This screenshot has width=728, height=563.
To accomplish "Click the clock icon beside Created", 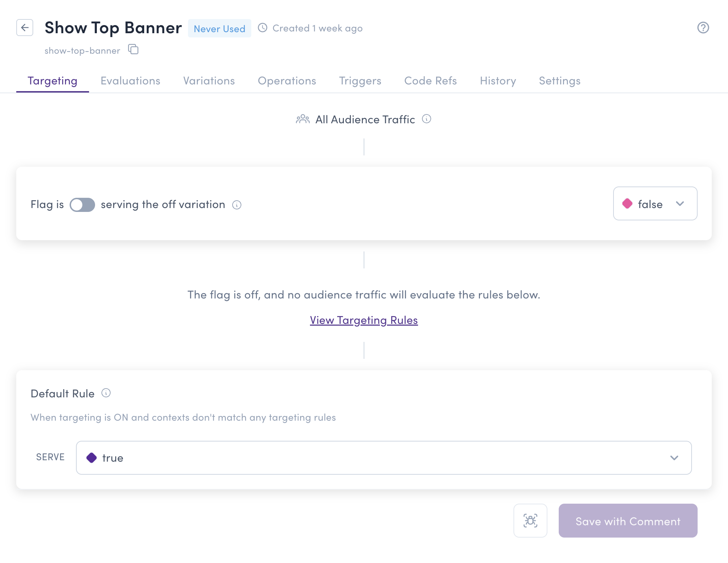I will click(263, 28).
